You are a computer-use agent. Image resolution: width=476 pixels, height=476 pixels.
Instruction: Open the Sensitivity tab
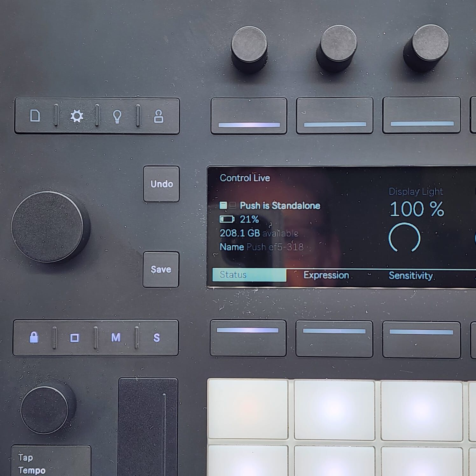410,276
